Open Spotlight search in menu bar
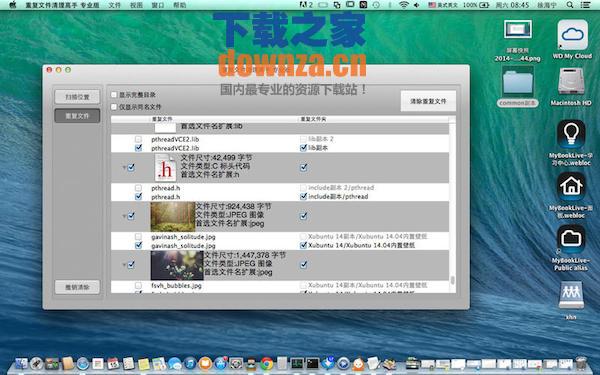The image size is (600, 375). point(570,5)
